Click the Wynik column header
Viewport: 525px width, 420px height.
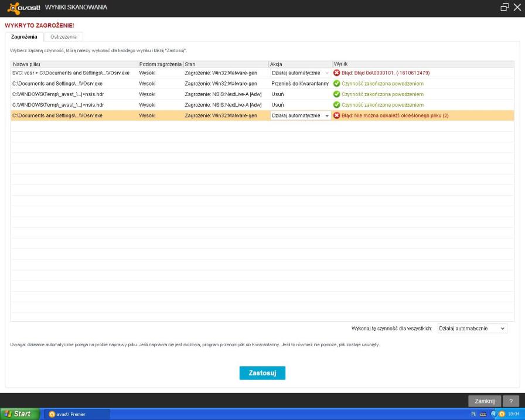click(x=423, y=64)
